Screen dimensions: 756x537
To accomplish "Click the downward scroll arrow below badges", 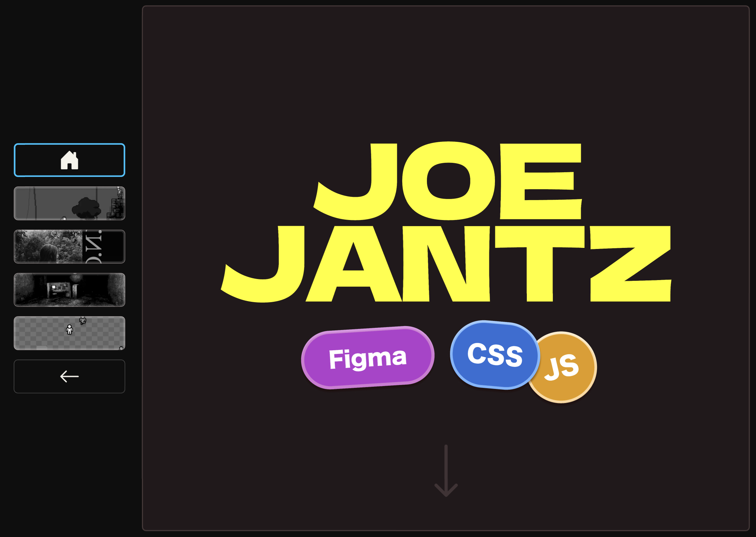I will (446, 471).
